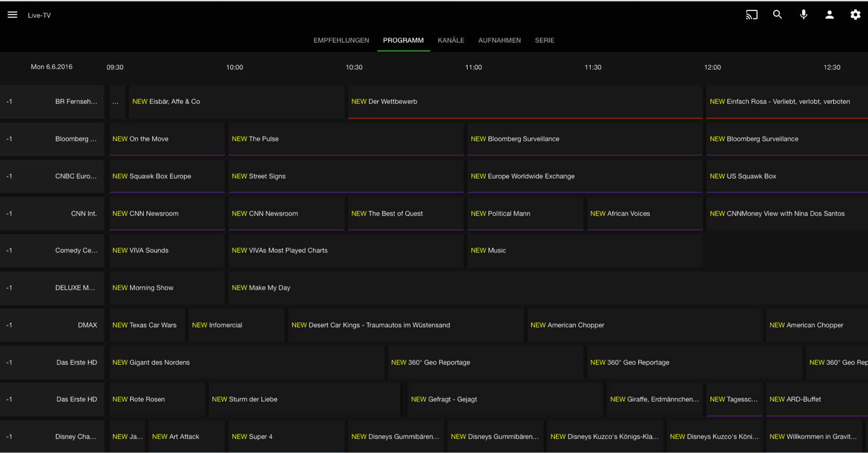Click the Art Attack program

[x=187, y=437]
